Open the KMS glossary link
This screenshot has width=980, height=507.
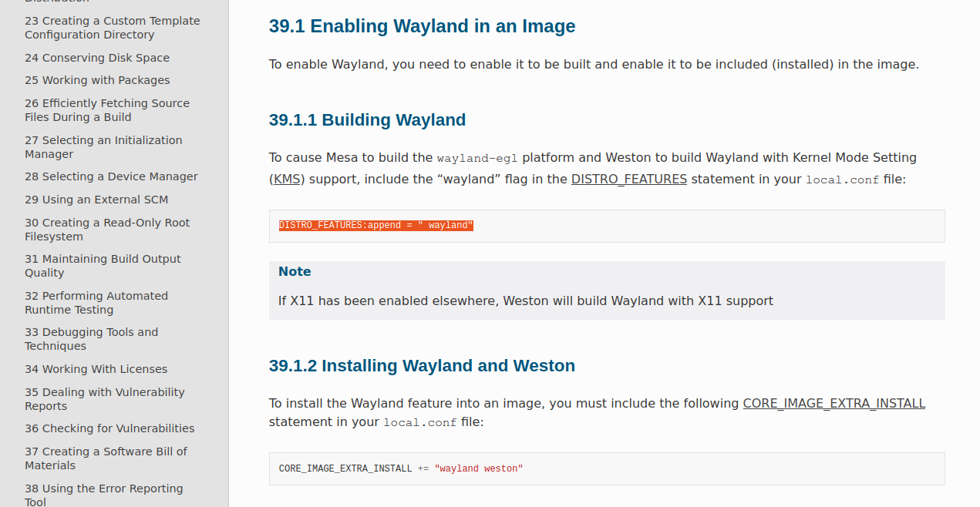click(x=287, y=180)
